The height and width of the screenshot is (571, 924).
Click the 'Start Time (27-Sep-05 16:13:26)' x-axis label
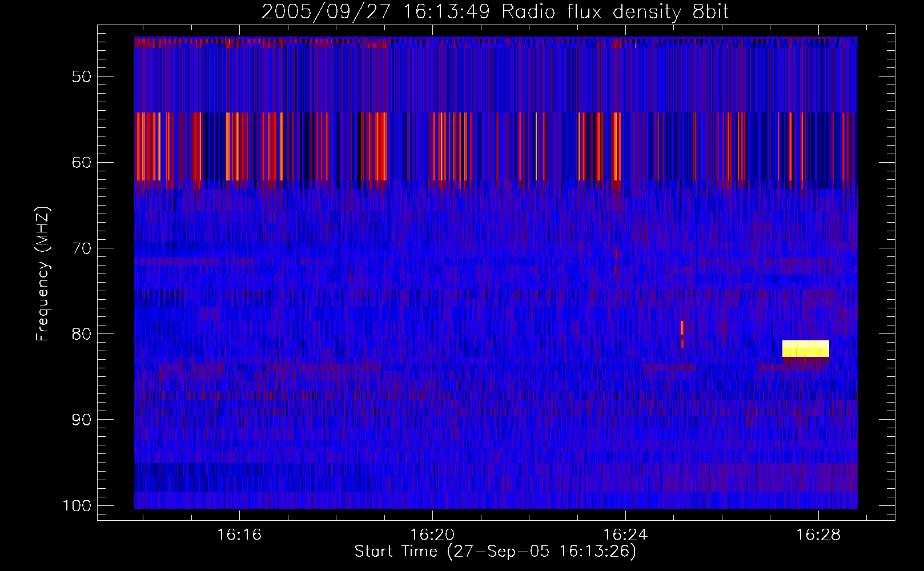(495, 552)
